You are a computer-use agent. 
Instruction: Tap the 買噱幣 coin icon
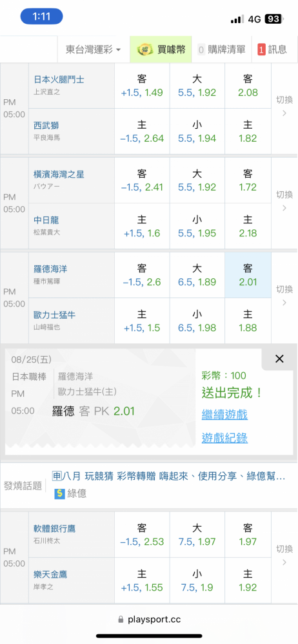[x=145, y=50]
